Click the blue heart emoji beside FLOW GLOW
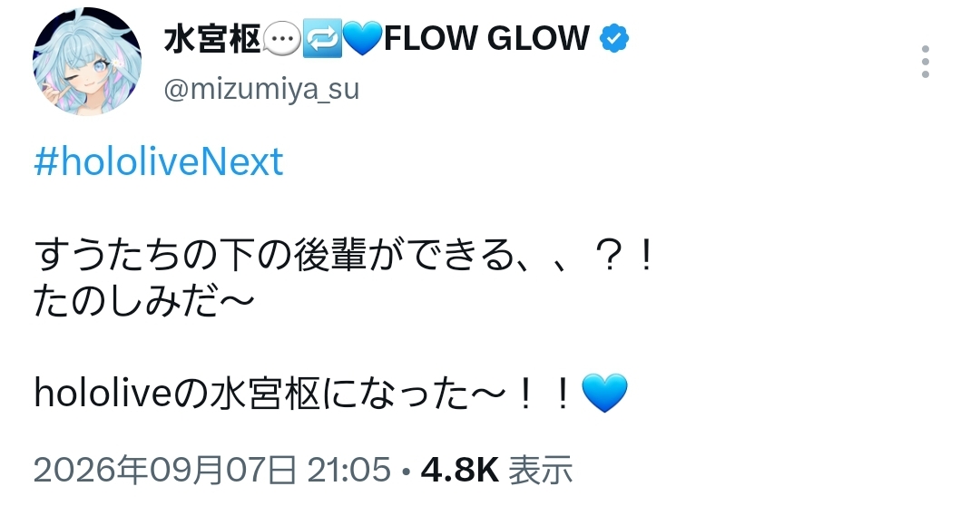 pos(363,39)
